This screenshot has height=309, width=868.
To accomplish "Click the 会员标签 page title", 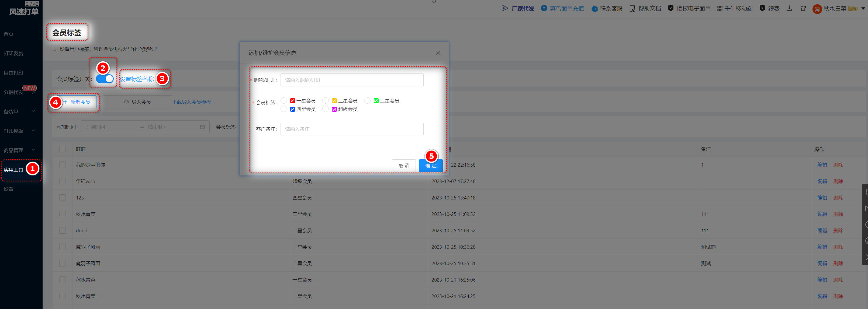I will (x=67, y=33).
